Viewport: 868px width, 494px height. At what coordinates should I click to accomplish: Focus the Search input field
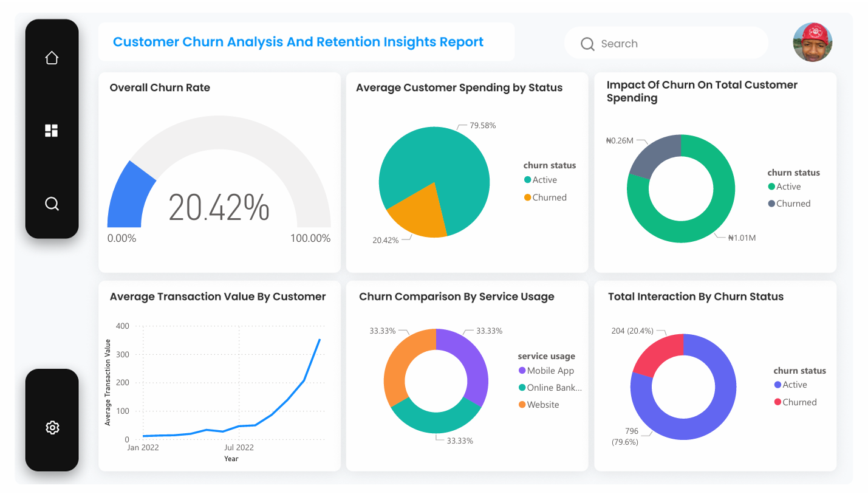pyautogui.click(x=666, y=44)
